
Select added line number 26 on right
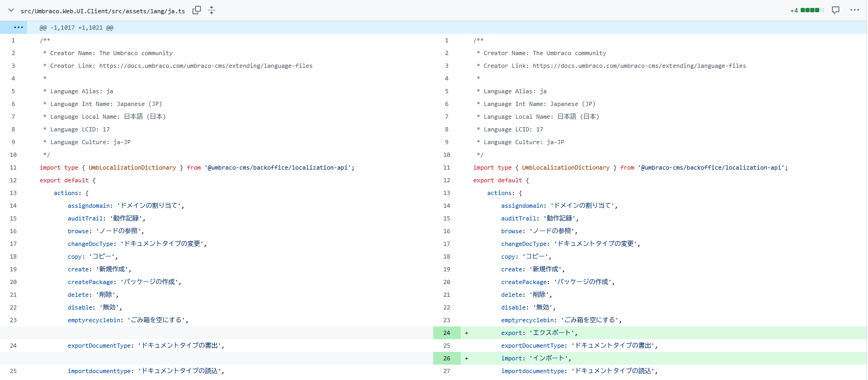pyautogui.click(x=446, y=358)
